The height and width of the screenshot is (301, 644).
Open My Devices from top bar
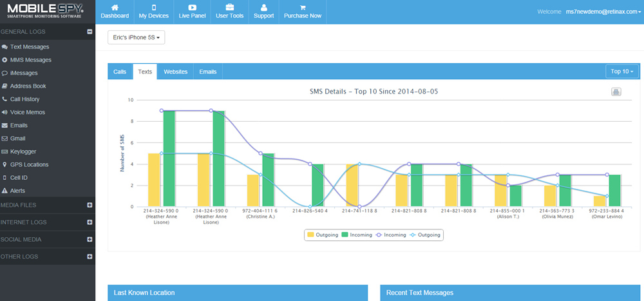pos(154,12)
